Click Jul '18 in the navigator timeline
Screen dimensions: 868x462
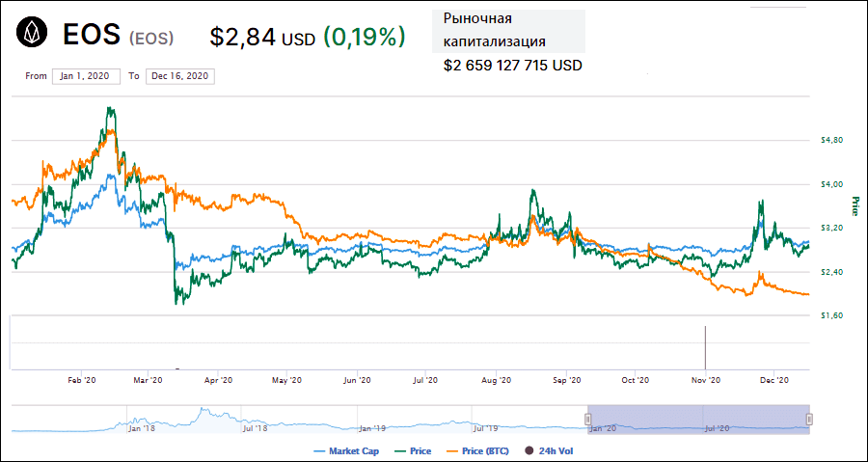[255, 426]
